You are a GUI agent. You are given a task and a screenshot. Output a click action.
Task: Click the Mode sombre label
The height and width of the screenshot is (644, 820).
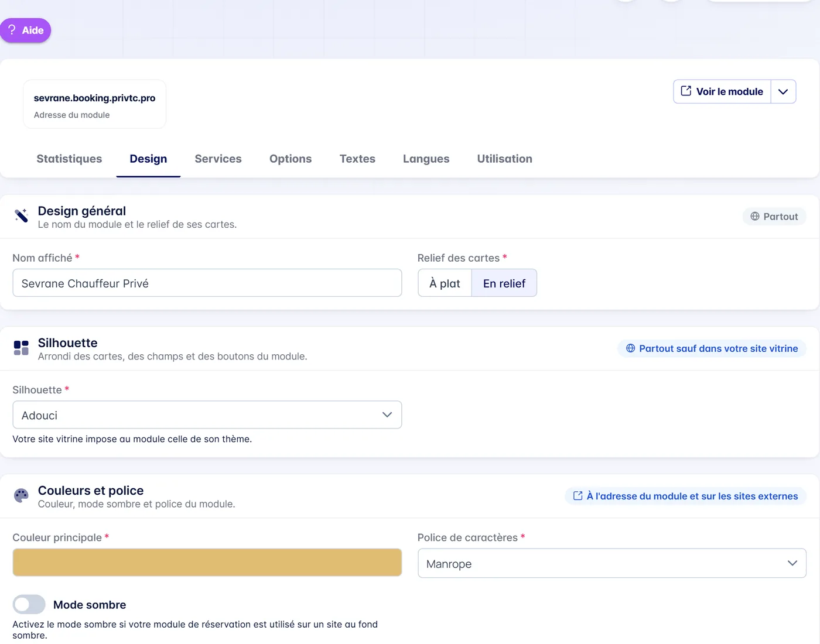tap(90, 605)
